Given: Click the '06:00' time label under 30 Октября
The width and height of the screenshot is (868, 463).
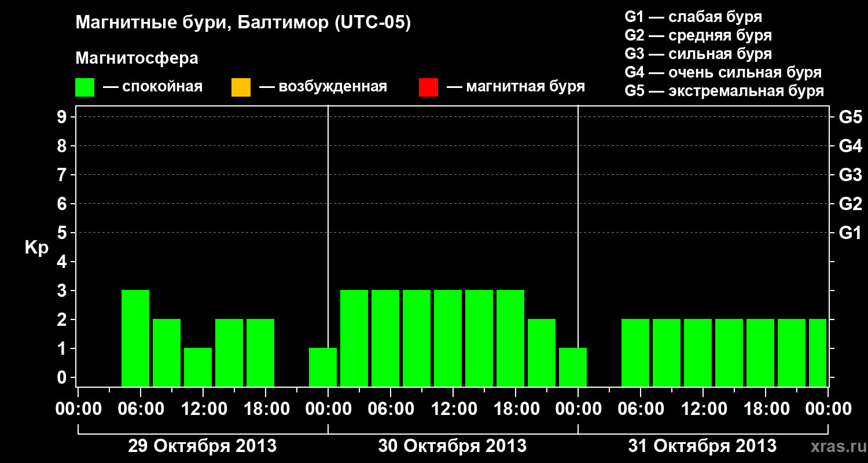Looking at the screenshot, I should pos(390,409).
